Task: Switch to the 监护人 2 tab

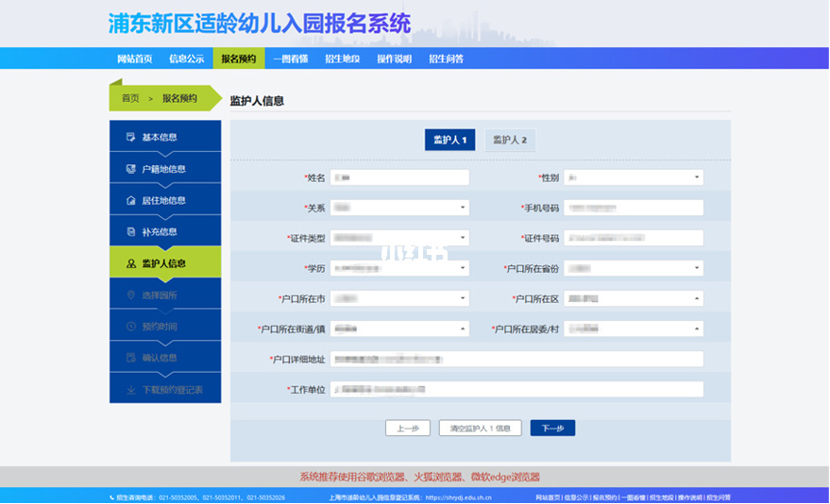Action: [x=510, y=140]
